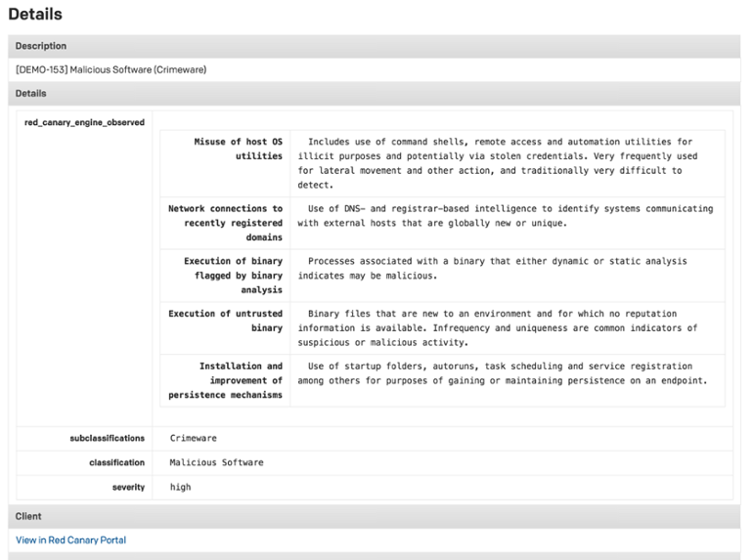Select the Malicious Software classification value
This screenshot has height=560, width=753.
click(216, 462)
